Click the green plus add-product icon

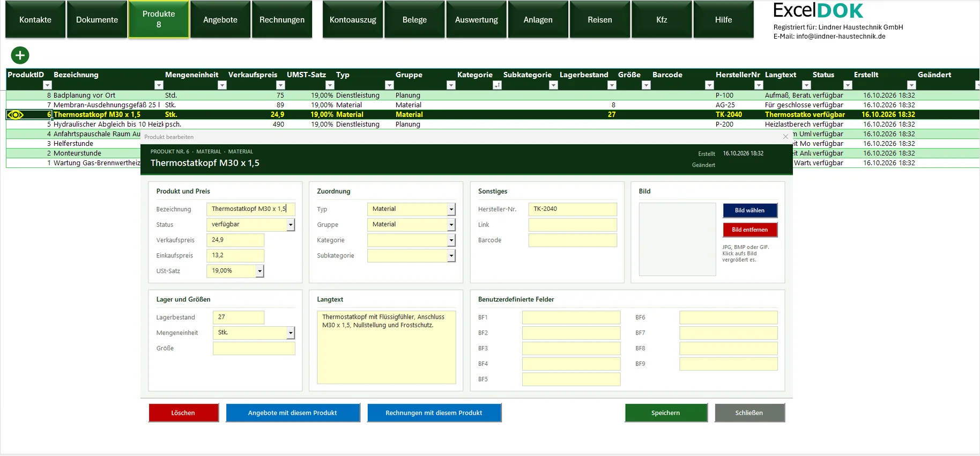pos(20,55)
